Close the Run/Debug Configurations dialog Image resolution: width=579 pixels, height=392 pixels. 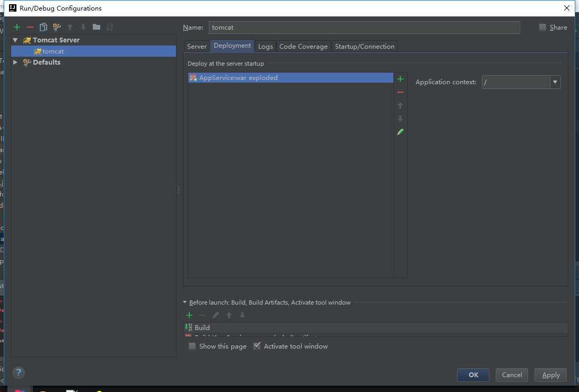[567, 8]
